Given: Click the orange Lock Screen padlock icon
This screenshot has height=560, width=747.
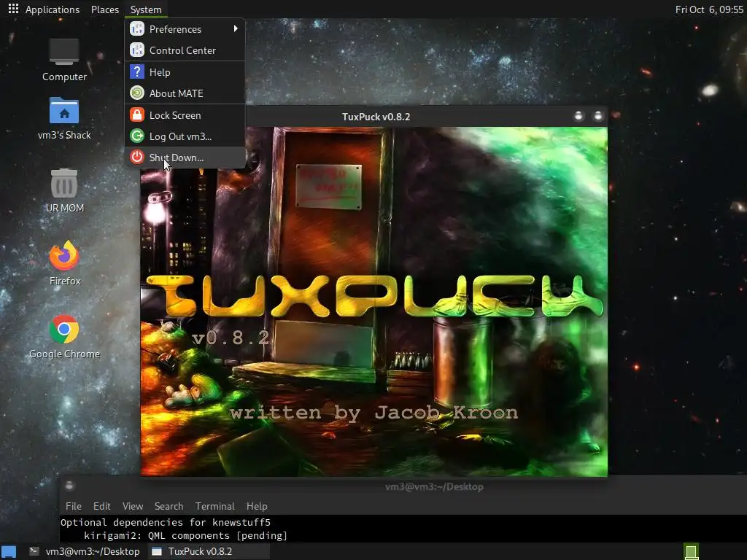Looking at the screenshot, I should pos(137,114).
